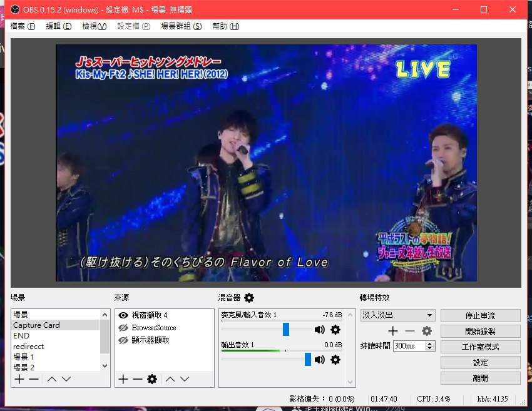Click 開始錄製 to start recording
Image resolution: width=532 pixels, height=411 pixels.
pos(481,332)
